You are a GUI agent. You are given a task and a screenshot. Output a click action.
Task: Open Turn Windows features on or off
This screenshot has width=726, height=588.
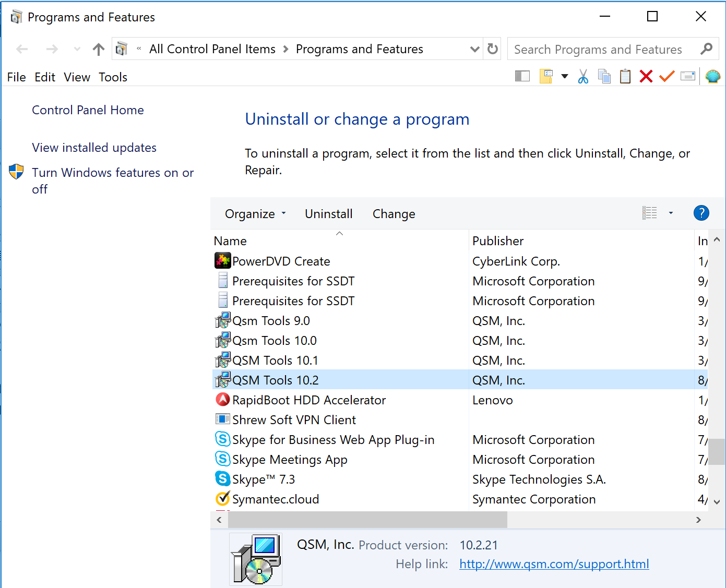[113, 181]
